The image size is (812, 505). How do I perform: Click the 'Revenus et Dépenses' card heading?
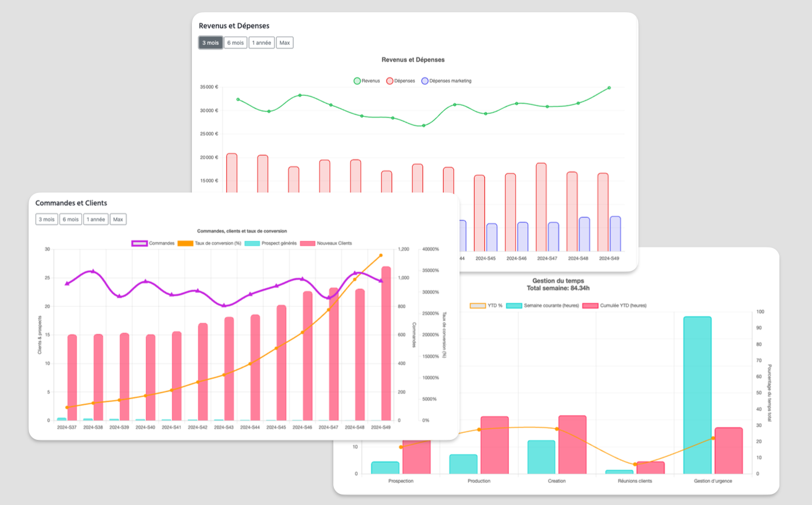click(234, 26)
